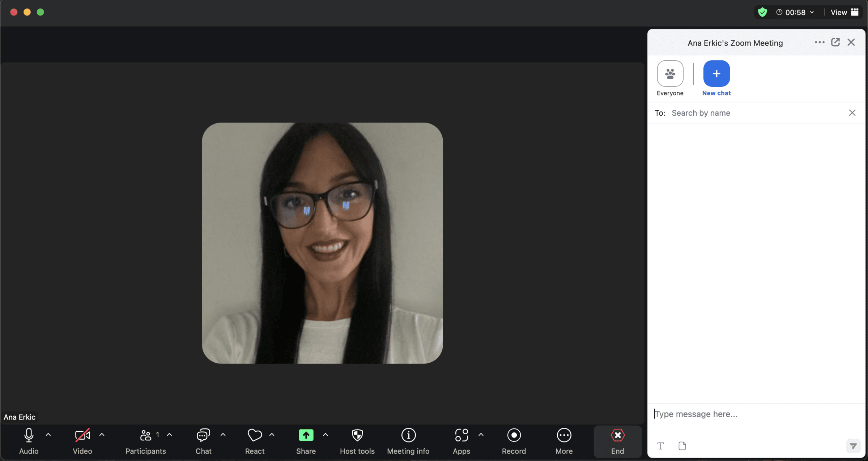Click the blue New chat plus button
The width and height of the screenshot is (868, 461).
[x=716, y=74]
